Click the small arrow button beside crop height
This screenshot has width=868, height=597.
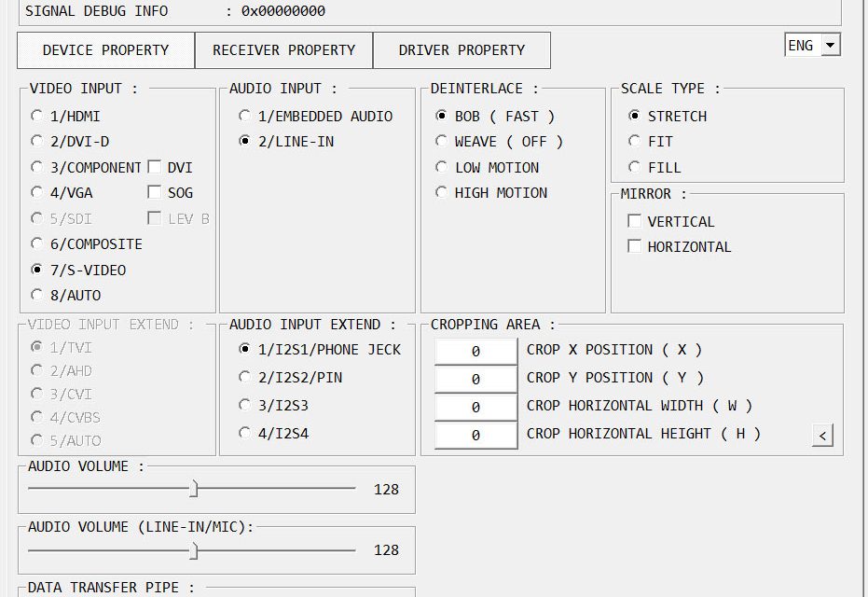[x=822, y=435]
